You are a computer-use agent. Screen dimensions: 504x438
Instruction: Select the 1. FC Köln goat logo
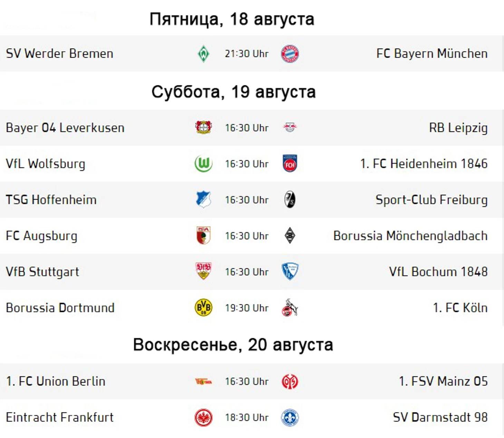[290, 307]
